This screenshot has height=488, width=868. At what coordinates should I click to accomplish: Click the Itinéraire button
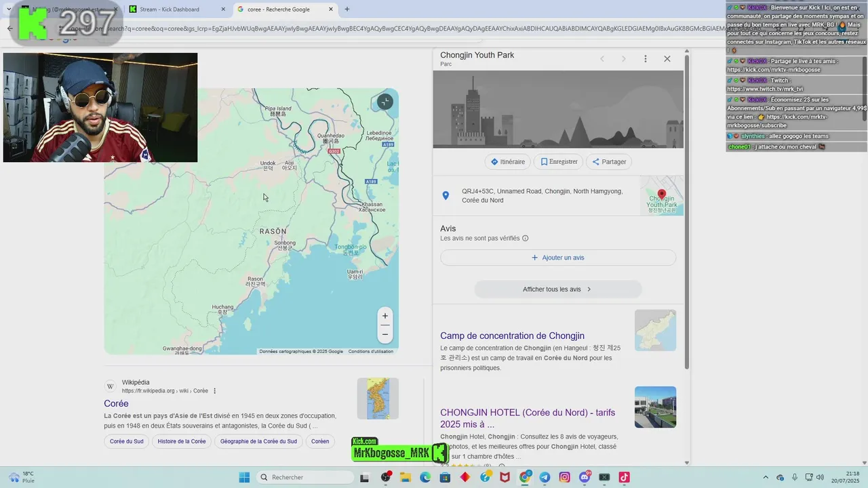pyautogui.click(x=508, y=162)
